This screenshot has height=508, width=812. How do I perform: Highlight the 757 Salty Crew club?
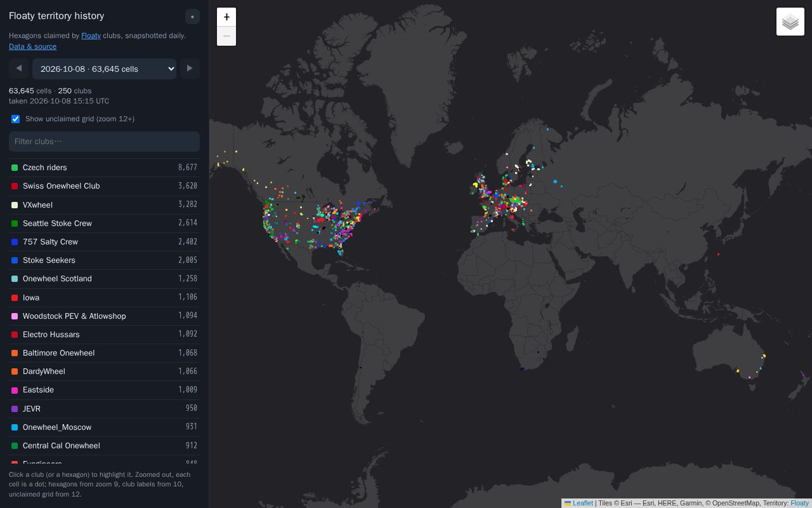104,242
